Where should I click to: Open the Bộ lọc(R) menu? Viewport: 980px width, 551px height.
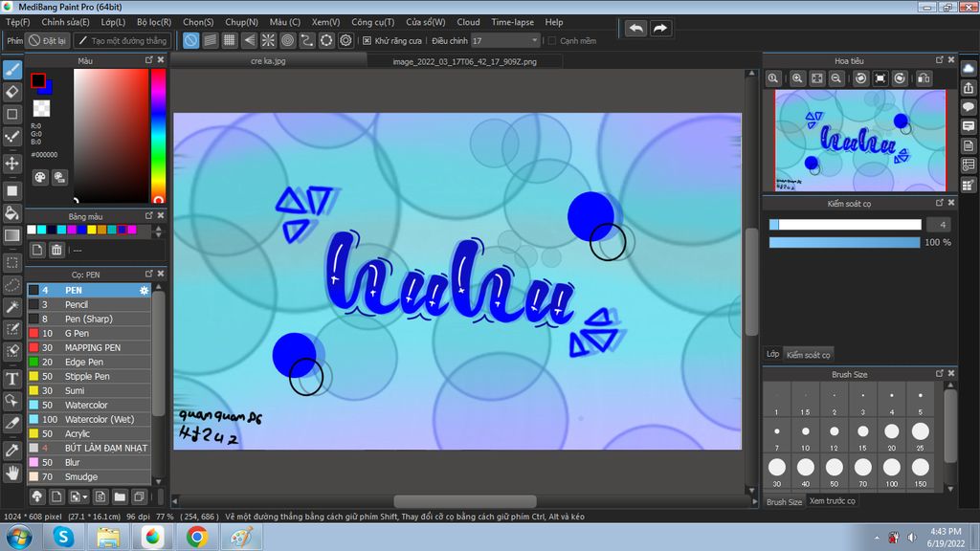tap(154, 22)
